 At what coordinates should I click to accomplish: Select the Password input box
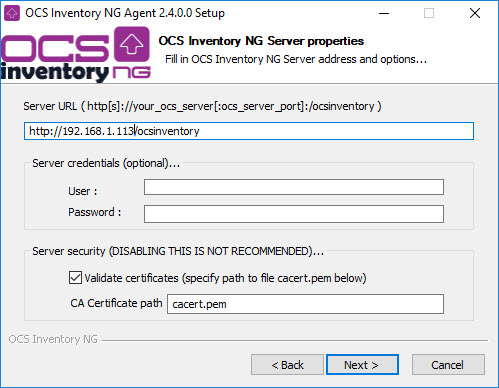(294, 214)
